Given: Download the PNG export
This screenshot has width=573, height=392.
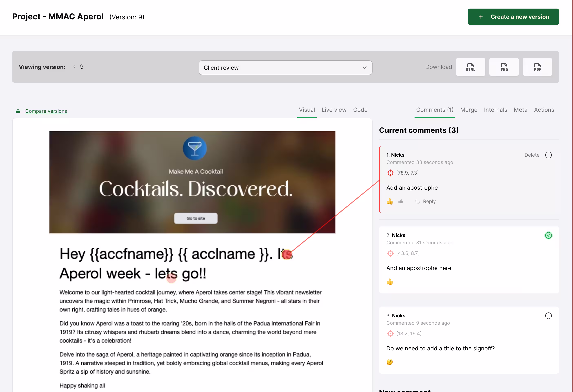Looking at the screenshot, I should pyautogui.click(x=504, y=67).
